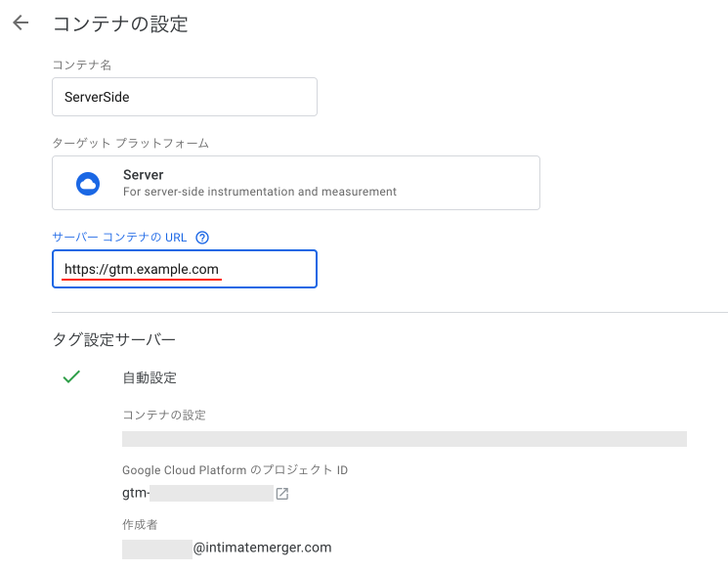Click the 自動設定 text
This screenshot has width=728, height=571.
[150, 377]
